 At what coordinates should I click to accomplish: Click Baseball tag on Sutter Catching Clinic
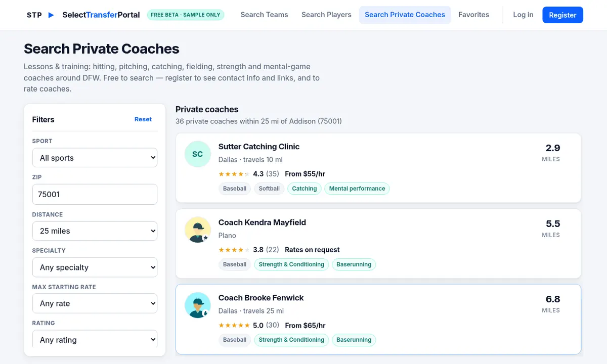tap(235, 189)
